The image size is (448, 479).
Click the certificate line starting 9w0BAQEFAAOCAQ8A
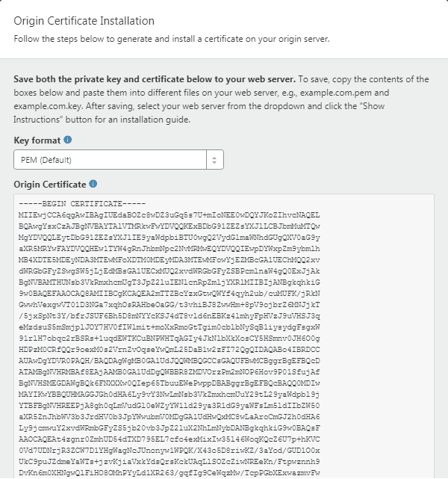169,294
